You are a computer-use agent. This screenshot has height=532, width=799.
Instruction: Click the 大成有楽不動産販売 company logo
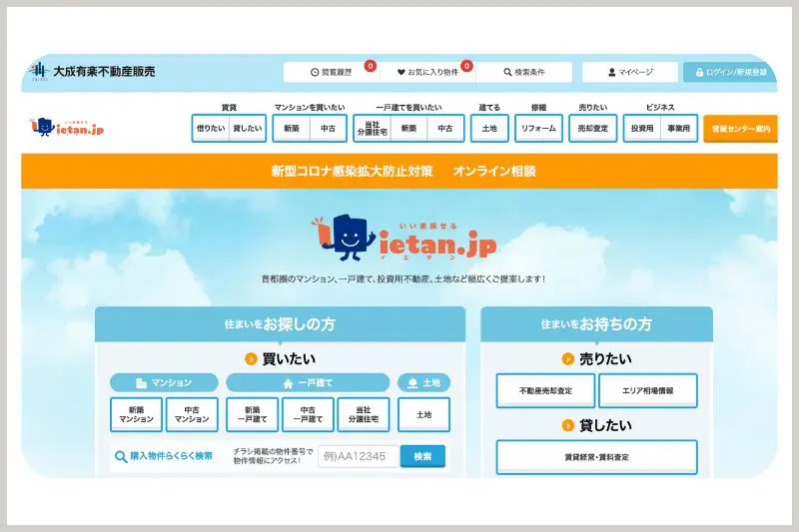coord(92,71)
